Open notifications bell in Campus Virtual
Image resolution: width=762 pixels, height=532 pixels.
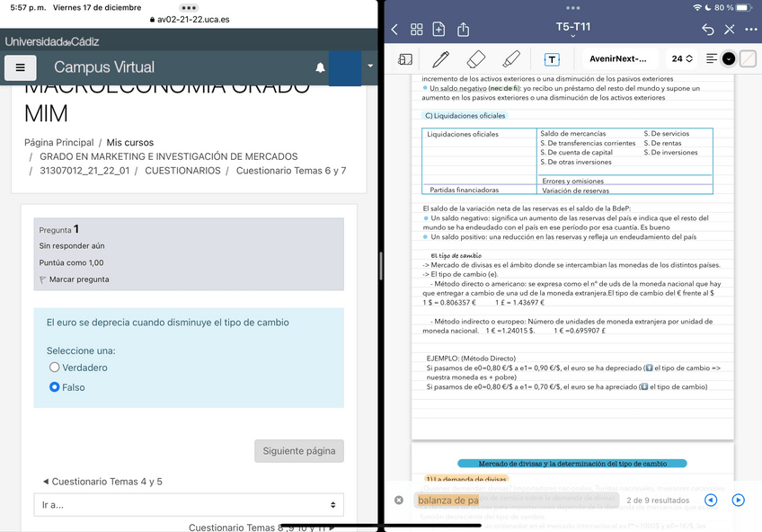320,67
